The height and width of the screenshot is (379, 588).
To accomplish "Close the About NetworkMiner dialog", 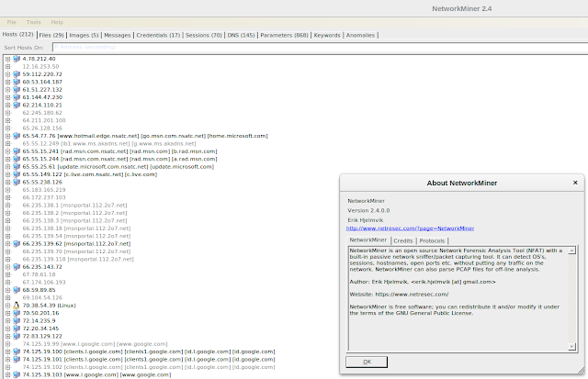I will point(575,183).
